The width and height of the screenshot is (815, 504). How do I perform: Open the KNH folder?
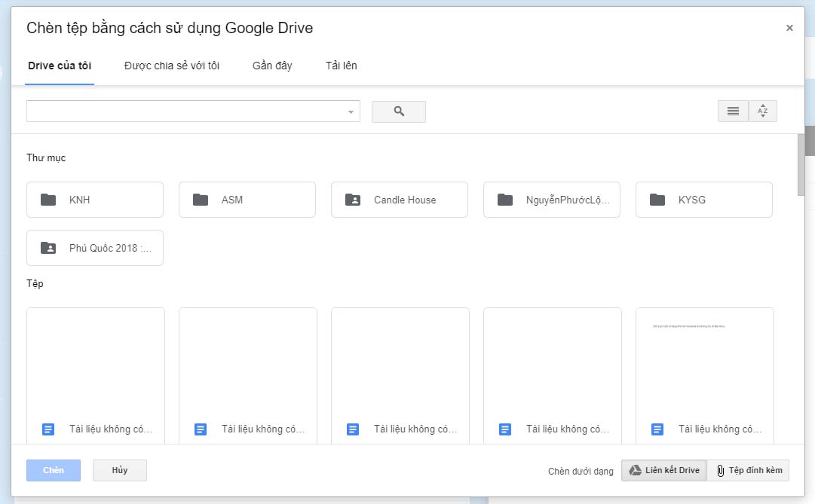coord(94,200)
